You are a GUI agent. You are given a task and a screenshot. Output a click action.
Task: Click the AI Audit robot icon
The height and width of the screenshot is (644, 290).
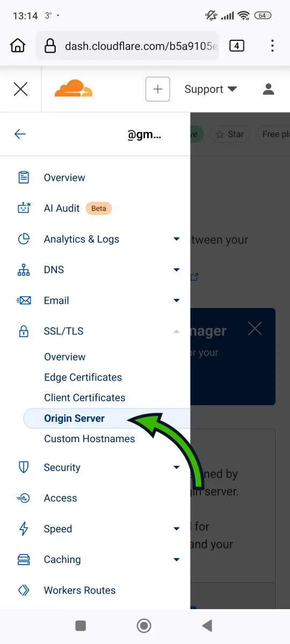[24, 208]
